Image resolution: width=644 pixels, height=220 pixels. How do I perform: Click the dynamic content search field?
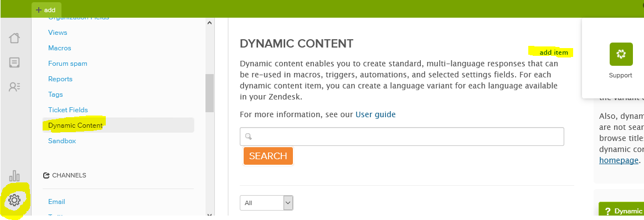(x=401, y=137)
